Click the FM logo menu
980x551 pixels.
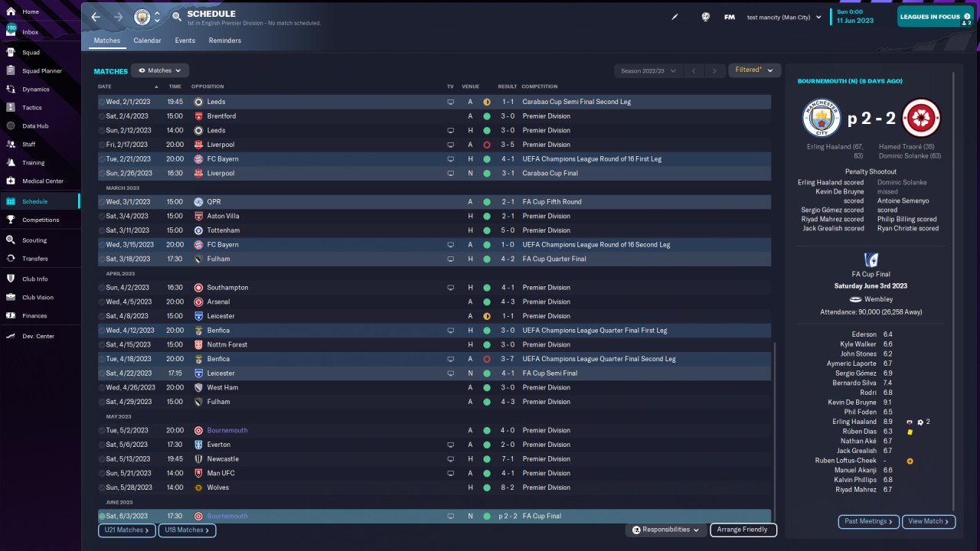(x=730, y=17)
